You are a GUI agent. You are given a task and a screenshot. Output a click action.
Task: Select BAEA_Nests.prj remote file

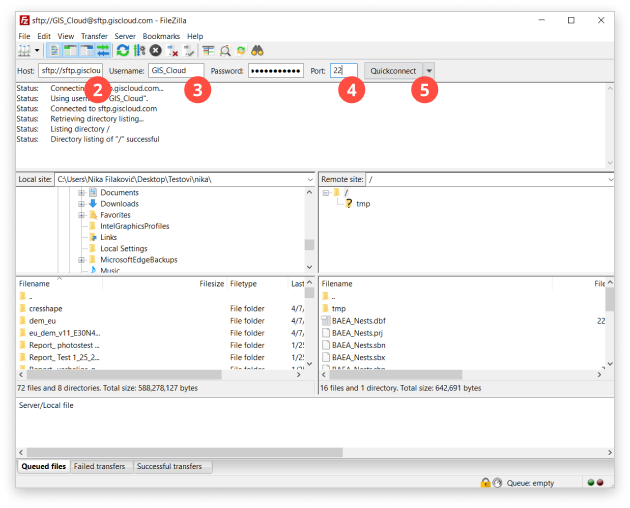coord(357,333)
